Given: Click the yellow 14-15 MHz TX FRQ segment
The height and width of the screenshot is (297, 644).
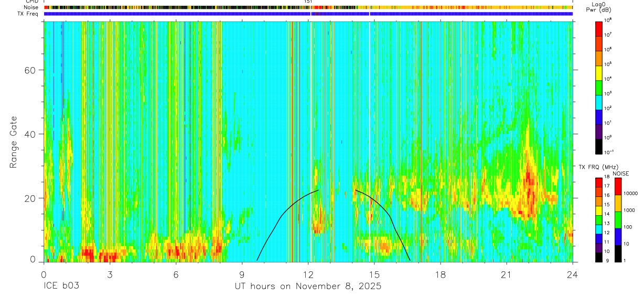Looking at the screenshot, I should [x=599, y=211].
